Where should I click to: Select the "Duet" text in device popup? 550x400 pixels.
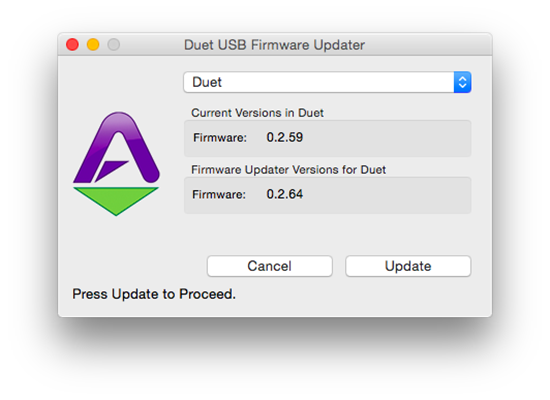(x=207, y=82)
